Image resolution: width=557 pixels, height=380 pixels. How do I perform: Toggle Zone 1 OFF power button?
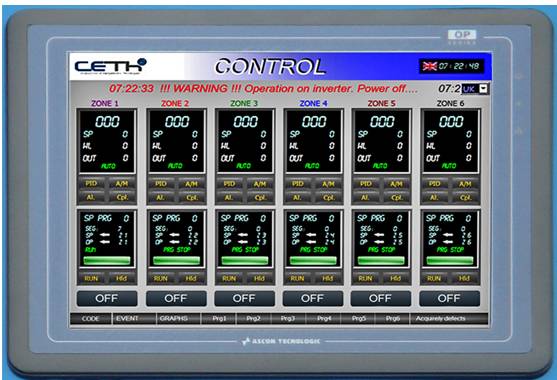click(x=107, y=298)
